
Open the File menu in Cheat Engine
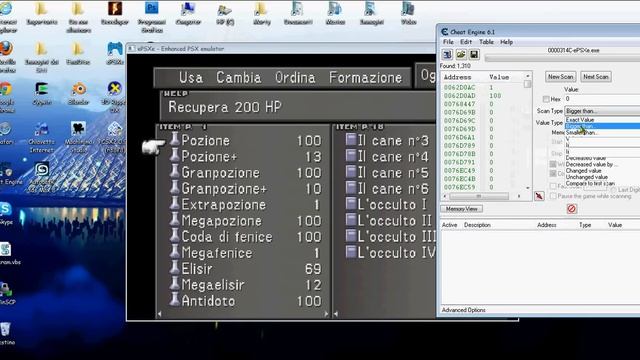448,42
